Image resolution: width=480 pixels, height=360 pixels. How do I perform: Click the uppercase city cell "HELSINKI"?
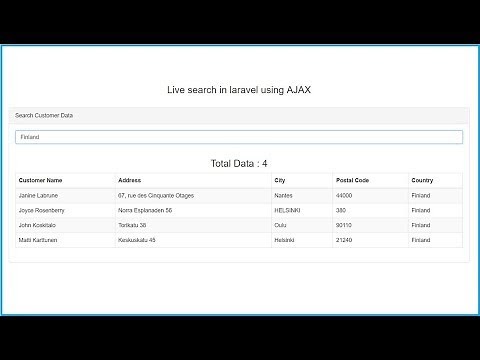[x=287, y=210]
